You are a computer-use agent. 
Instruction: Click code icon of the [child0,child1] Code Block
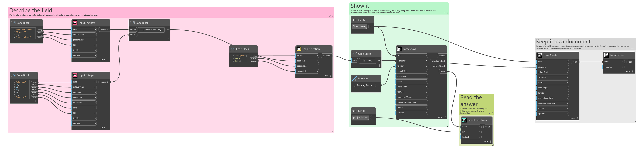coord(132,23)
